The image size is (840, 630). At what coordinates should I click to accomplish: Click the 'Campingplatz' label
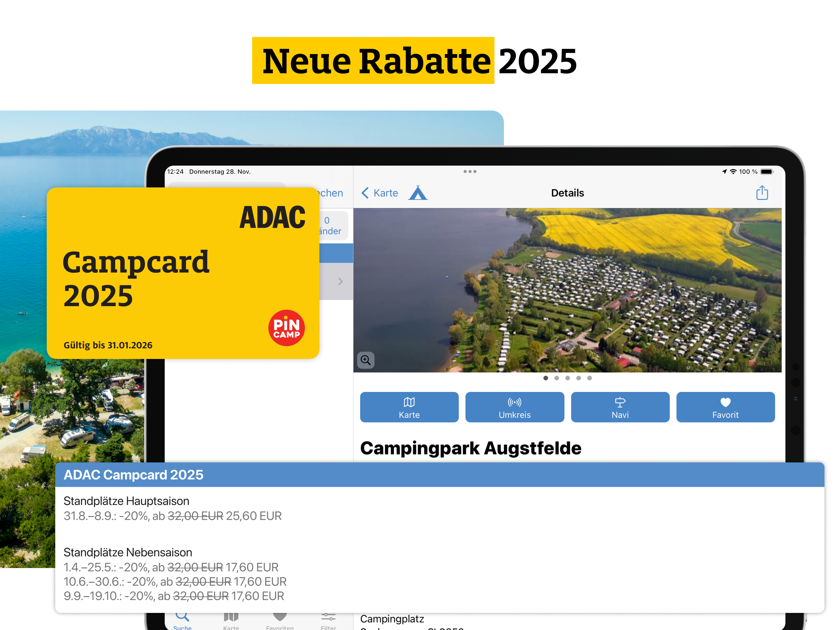click(x=392, y=619)
